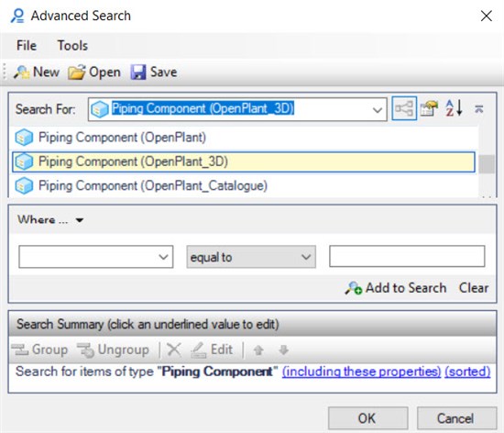Viewport: 504px width, 433px height.
Task: Click the Edit criterion button
Action: (212, 350)
